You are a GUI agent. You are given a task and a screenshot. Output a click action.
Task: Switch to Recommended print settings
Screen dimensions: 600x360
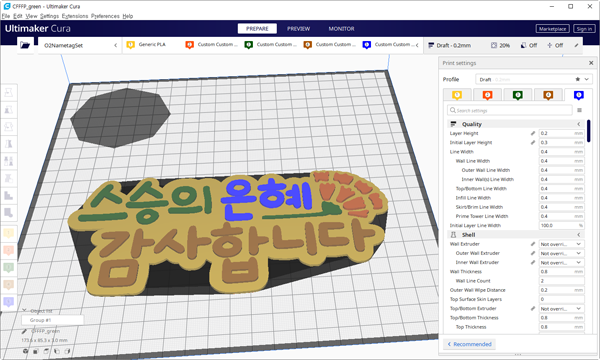(x=469, y=344)
